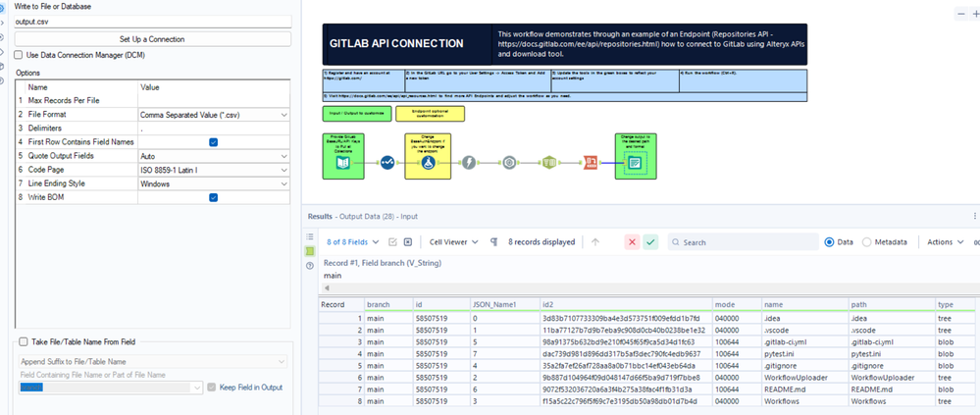Click the Input / Output to customize legend box

pos(358,114)
